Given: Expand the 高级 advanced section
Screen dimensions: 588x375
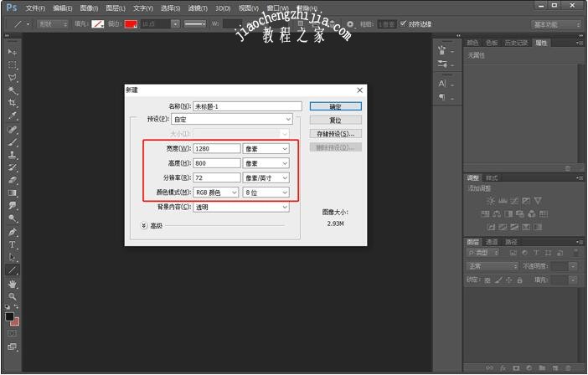Looking at the screenshot, I should [x=143, y=224].
